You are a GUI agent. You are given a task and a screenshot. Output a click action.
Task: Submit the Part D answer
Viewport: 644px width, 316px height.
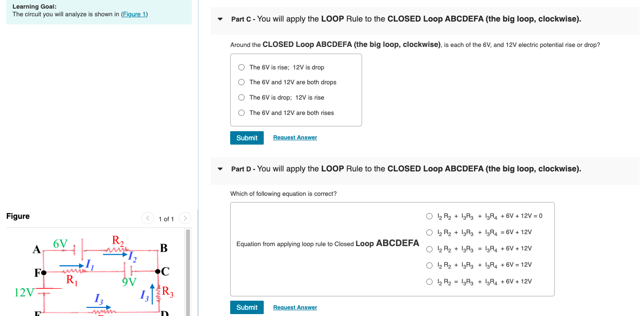click(246, 307)
